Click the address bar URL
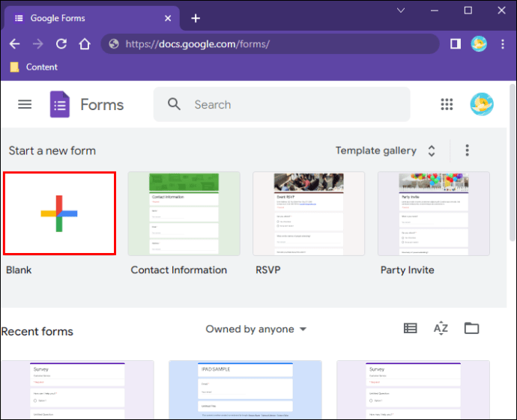Viewport: 517px width, 420px height. click(198, 44)
